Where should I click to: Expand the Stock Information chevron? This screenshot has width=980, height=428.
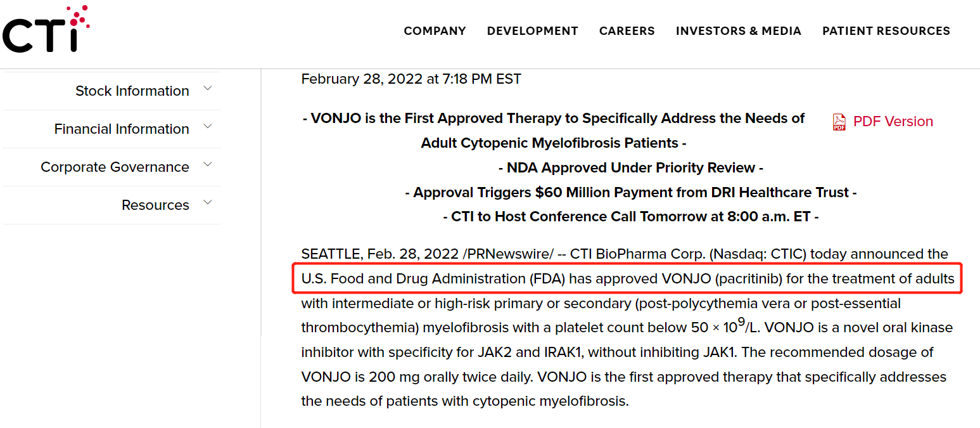coord(207,89)
